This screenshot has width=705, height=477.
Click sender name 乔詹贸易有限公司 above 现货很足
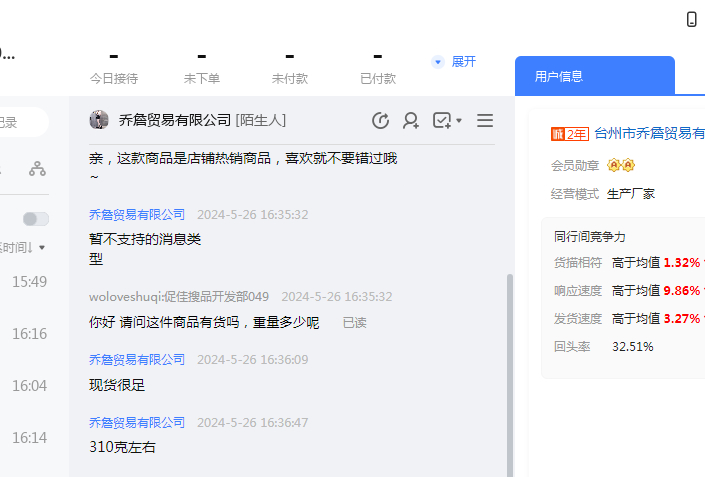(137, 360)
